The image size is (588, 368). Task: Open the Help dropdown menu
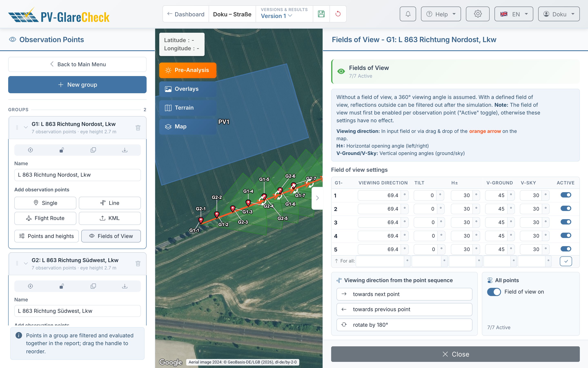(x=441, y=14)
